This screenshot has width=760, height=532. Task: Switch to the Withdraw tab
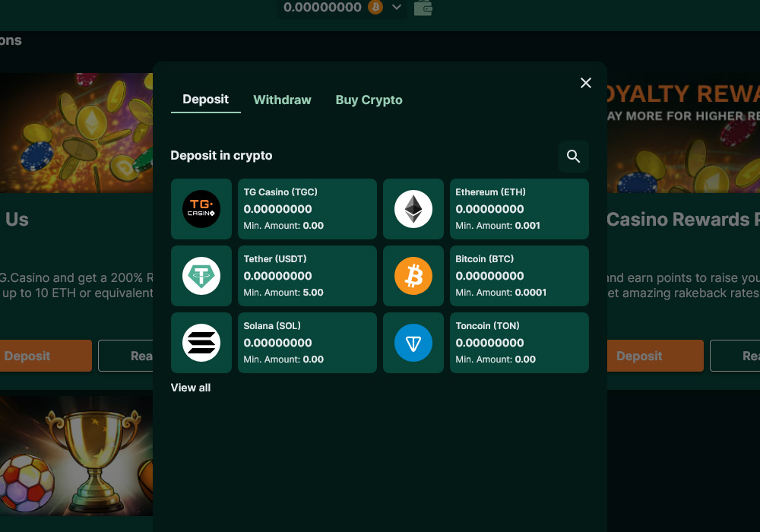click(x=282, y=100)
